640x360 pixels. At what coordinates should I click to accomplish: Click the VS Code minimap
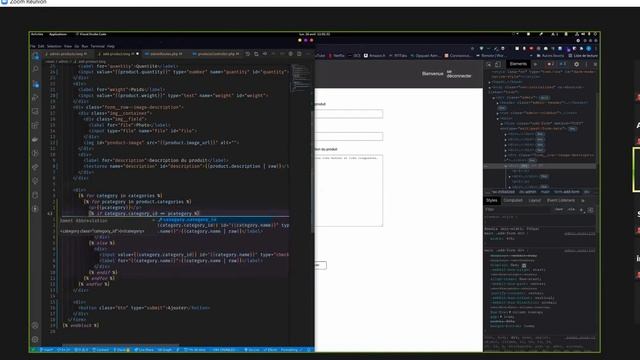pos(302,78)
